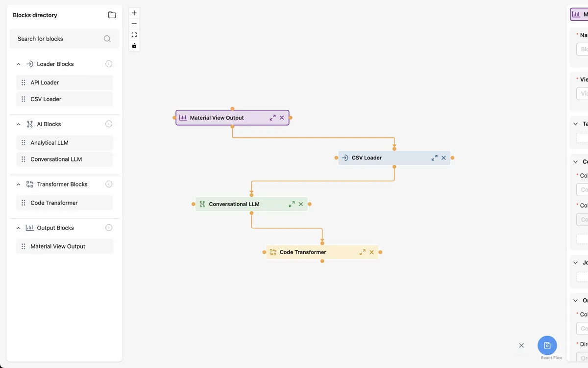Viewport: 588px width, 368px height.
Task: Select Conversational LLM in the directory
Action: tap(65, 159)
